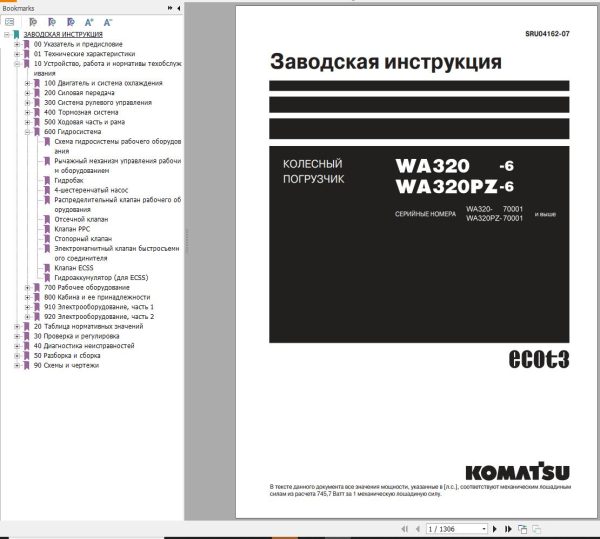
Task: Open bookmark 300 Система рулевого управления
Action: (98, 103)
